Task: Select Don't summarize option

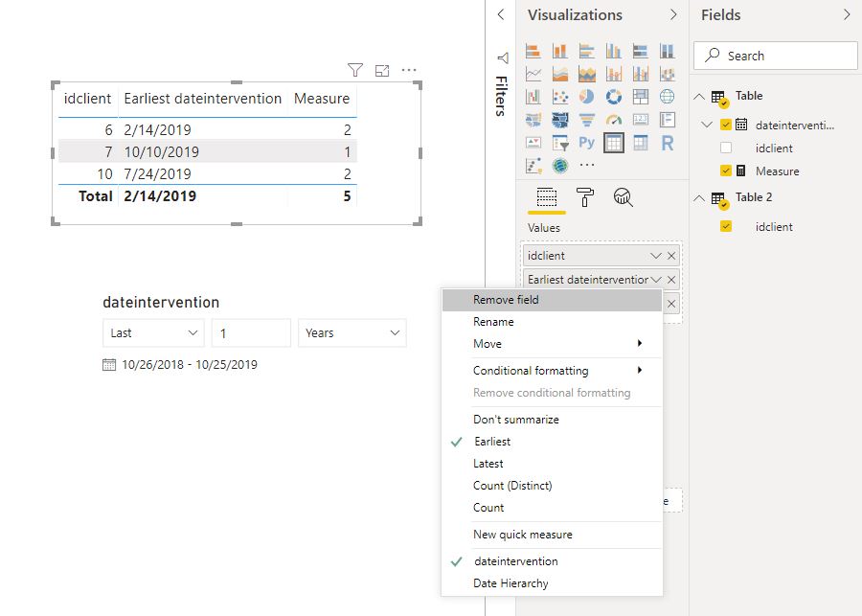Action: tap(552, 419)
